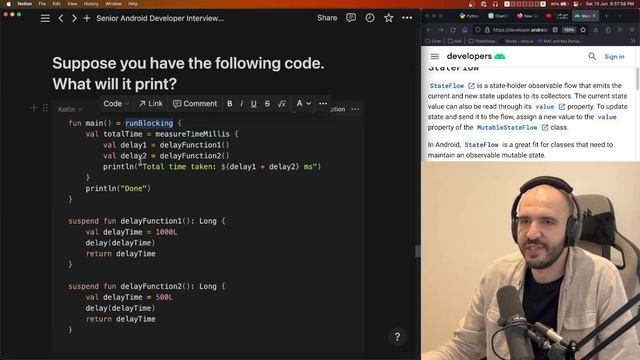The width and height of the screenshot is (640, 360).
Task: Click the highlighted runBlocking text in code
Action: 149,123
